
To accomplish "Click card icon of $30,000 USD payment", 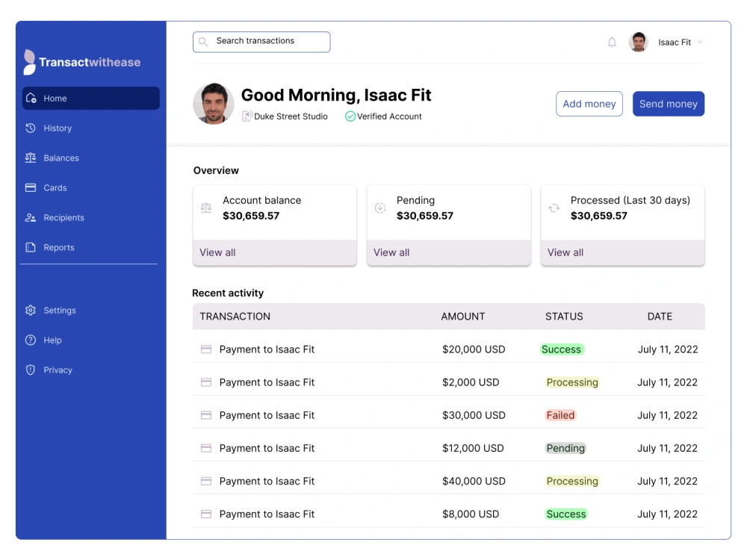I will tap(206, 415).
